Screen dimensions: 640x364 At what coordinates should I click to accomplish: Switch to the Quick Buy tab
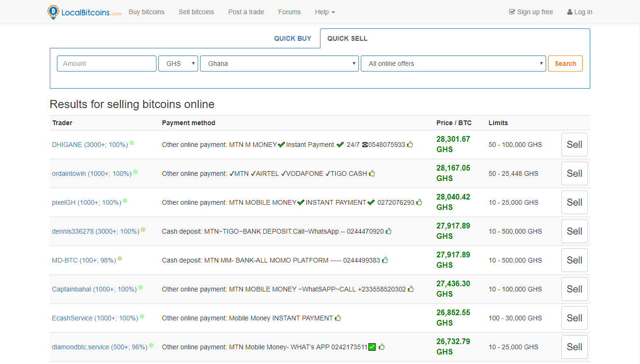293,38
